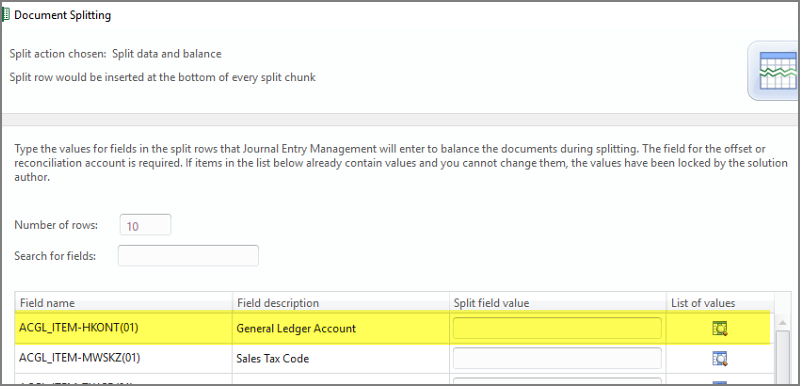Select the Sales Tax Code description cell
Image resolution: width=800 pixels, height=386 pixels.
pyautogui.click(x=341, y=358)
